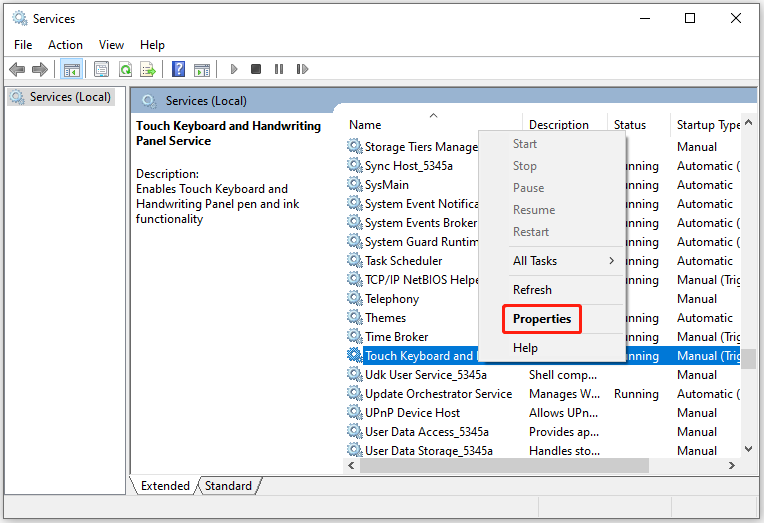The image size is (764, 523).
Task: Click gear icon beside Task Scheduler
Action: (355, 260)
